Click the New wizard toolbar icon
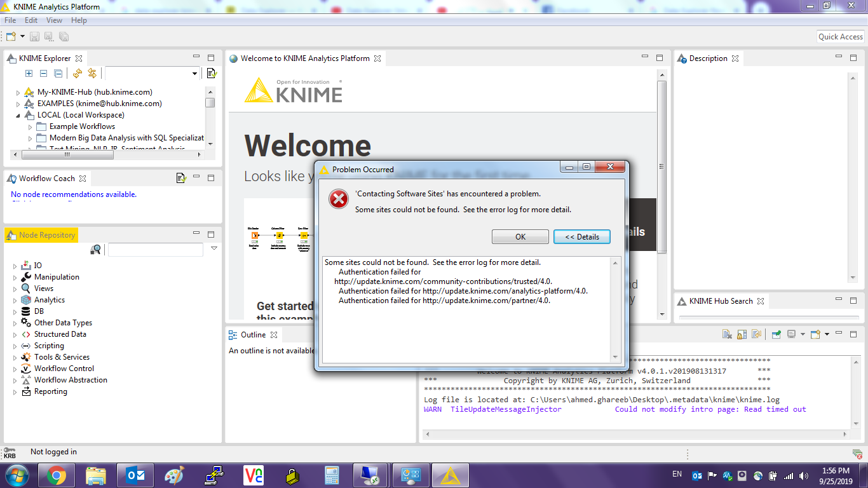 click(x=12, y=37)
